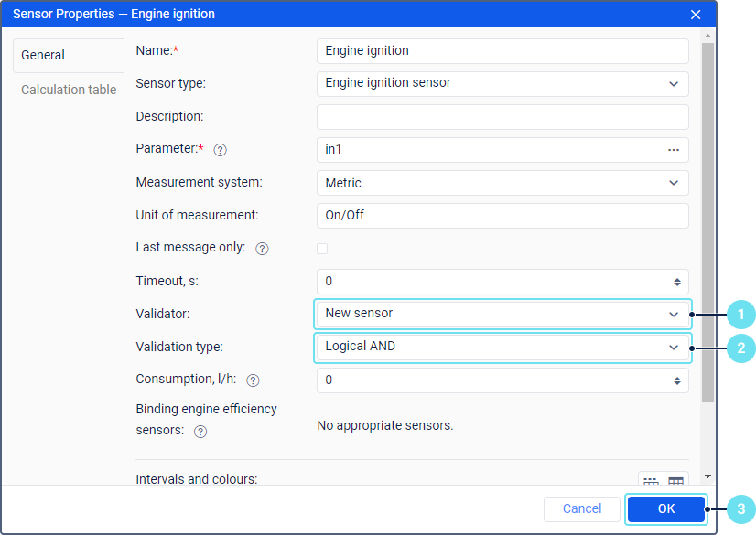The height and width of the screenshot is (535, 756).
Task: Click the help icon next to Parameter
Action: pos(220,150)
